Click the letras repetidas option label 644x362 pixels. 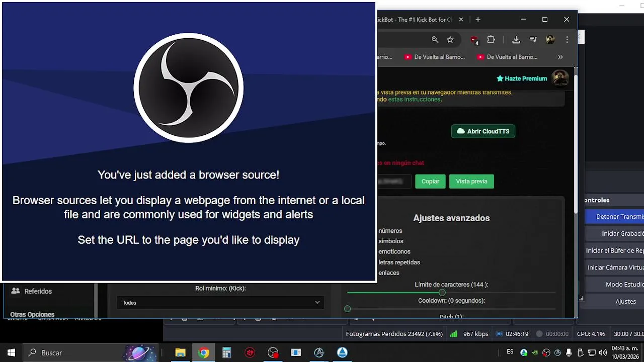[x=399, y=262]
